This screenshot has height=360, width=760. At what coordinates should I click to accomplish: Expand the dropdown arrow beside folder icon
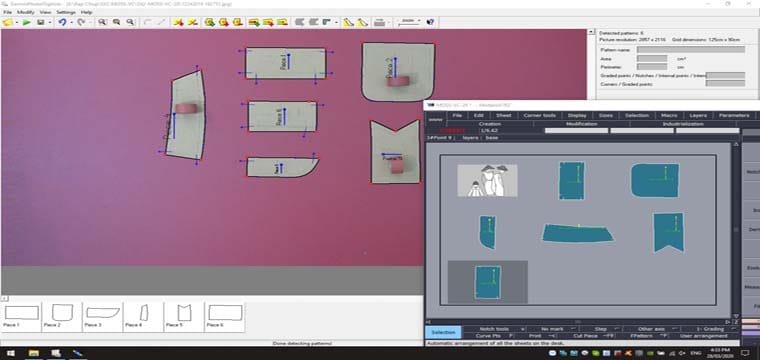[x=16, y=22]
